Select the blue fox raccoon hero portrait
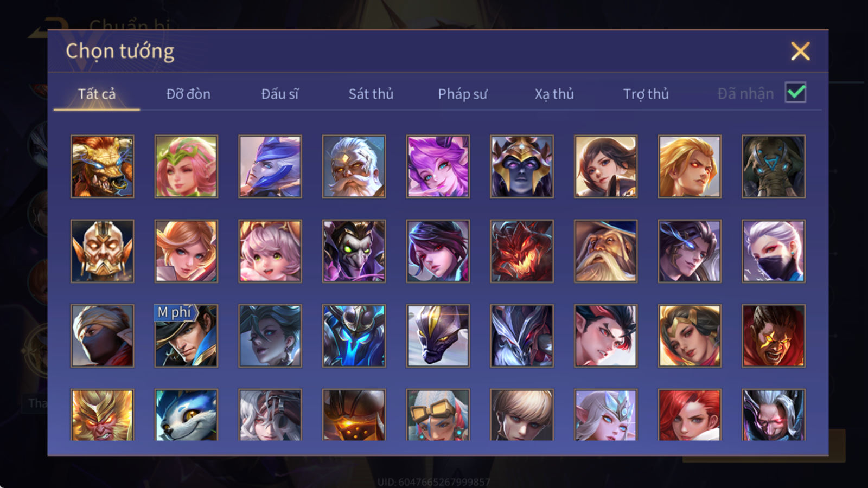This screenshot has height=488, width=868. (186, 414)
